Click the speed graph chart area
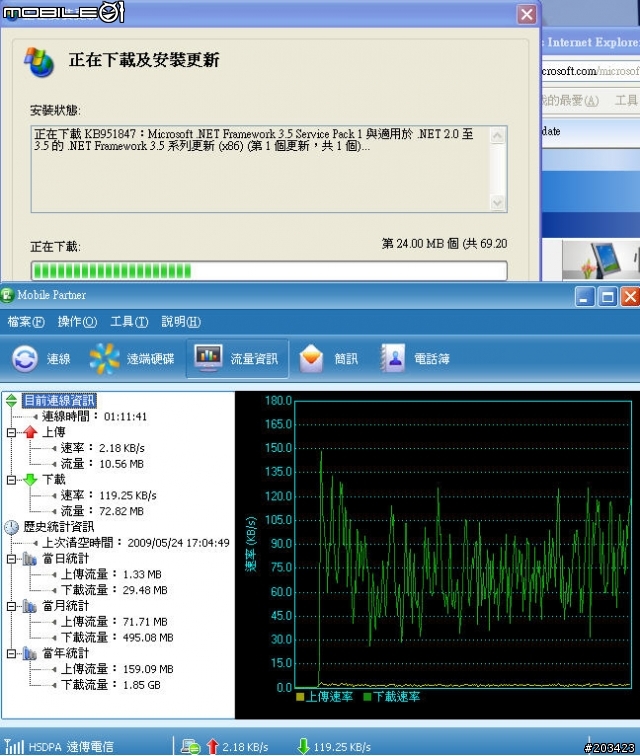The image size is (640, 756). click(x=463, y=544)
